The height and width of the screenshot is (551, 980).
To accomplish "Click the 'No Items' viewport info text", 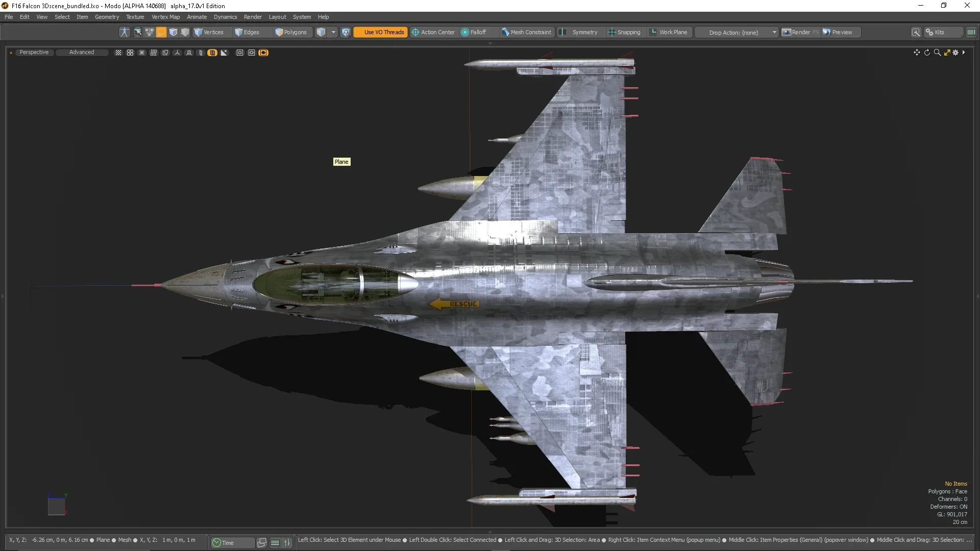I will [x=955, y=484].
